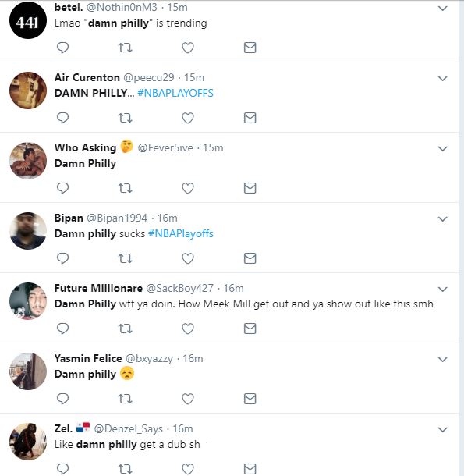464x476 pixels.
Task: Show options dropdown for Zel.'s tweet
Action: [x=443, y=429]
